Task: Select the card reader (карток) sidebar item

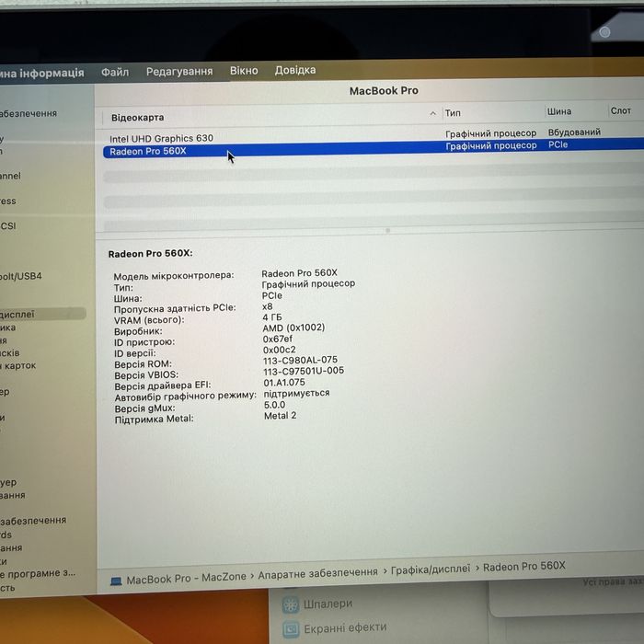Action: pyautogui.click(x=18, y=365)
